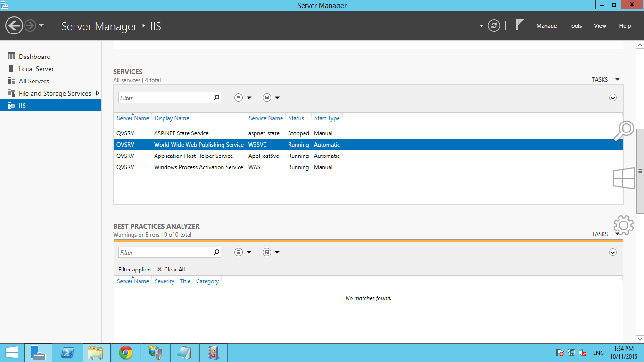The height and width of the screenshot is (362, 644).
Task: Open the Manage menu
Action: pos(546,26)
